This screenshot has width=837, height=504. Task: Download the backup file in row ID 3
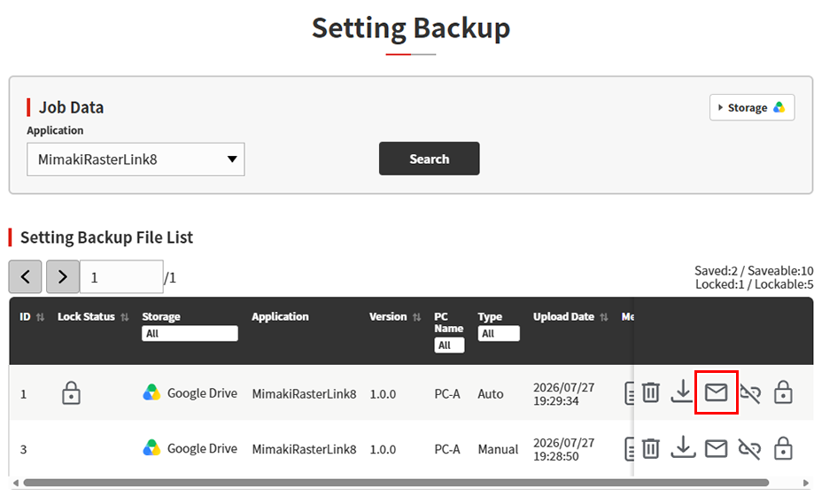(x=683, y=447)
